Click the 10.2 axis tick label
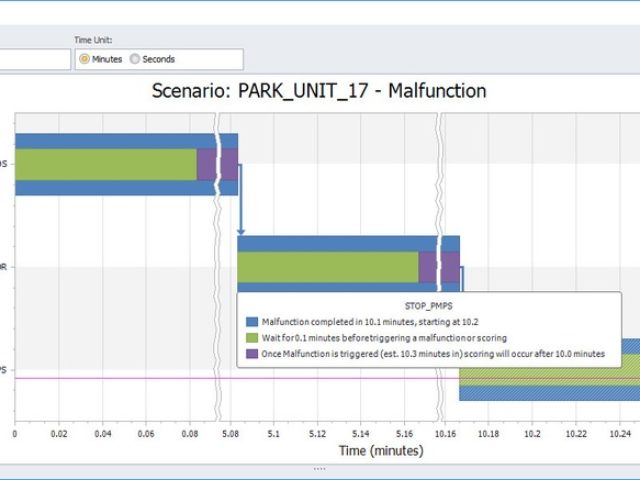The width and height of the screenshot is (640, 480). 532,433
